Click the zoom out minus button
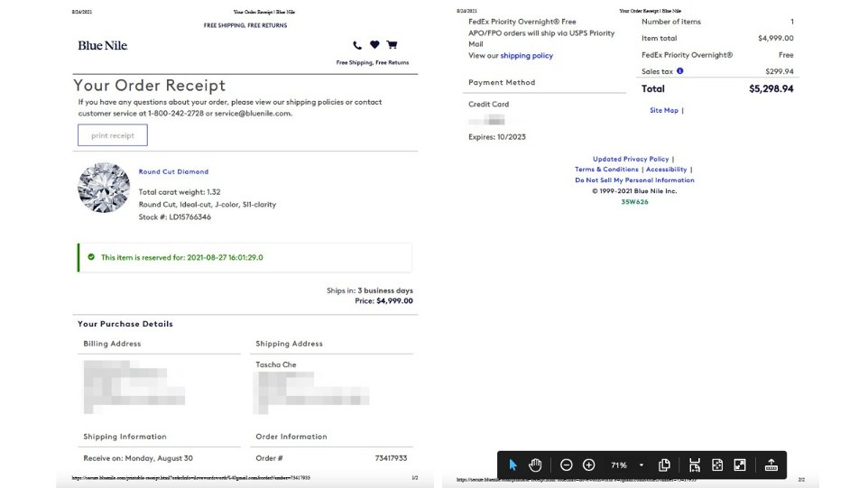The image size is (868, 488). pos(566,465)
